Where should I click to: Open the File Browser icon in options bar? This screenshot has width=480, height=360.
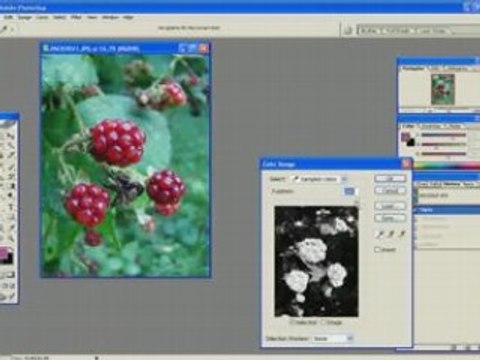coord(348,31)
